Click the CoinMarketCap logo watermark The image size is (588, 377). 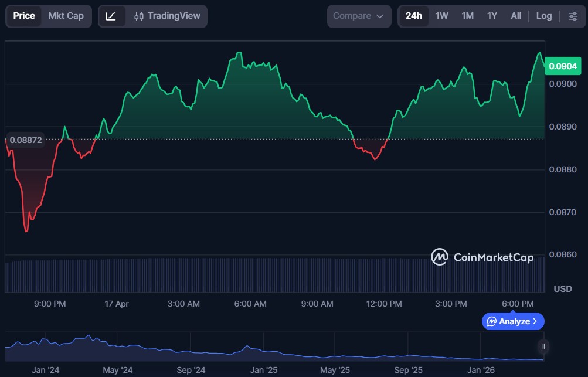point(482,257)
